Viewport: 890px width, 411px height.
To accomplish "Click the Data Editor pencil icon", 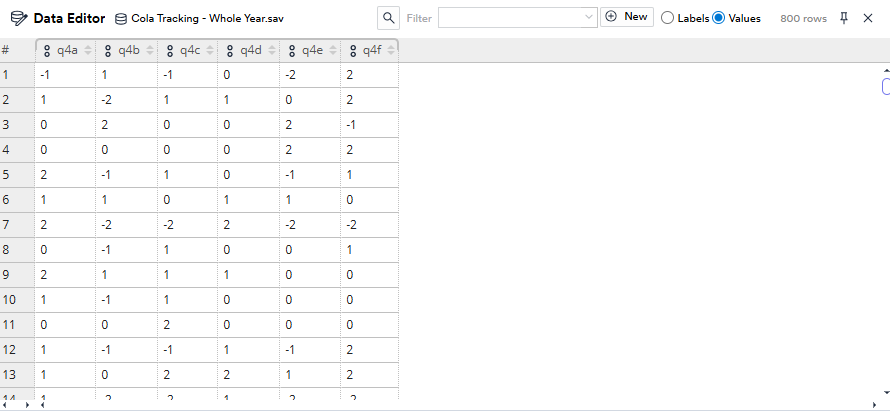I will tap(19, 18).
